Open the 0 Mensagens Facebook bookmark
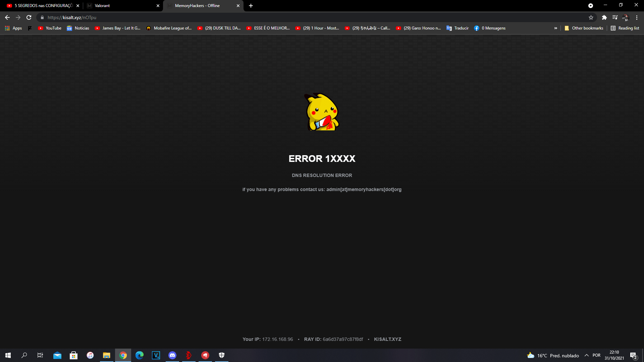644x362 pixels. [x=490, y=28]
